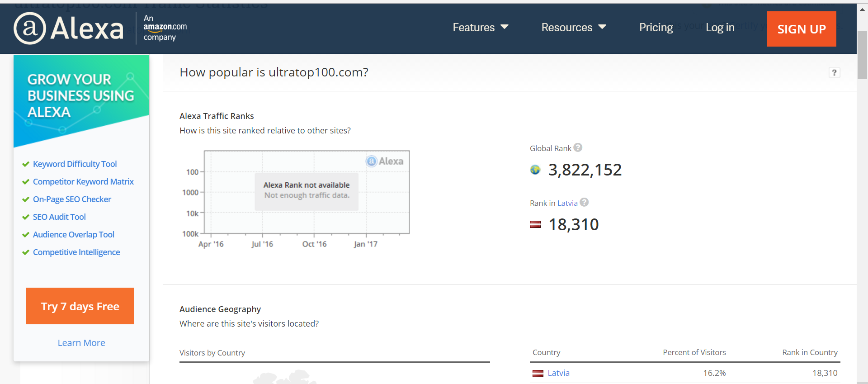Select the Latvia rank value 18,310 beside the flag
Image resolution: width=868 pixels, height=384 pixels.
point(574,225)
